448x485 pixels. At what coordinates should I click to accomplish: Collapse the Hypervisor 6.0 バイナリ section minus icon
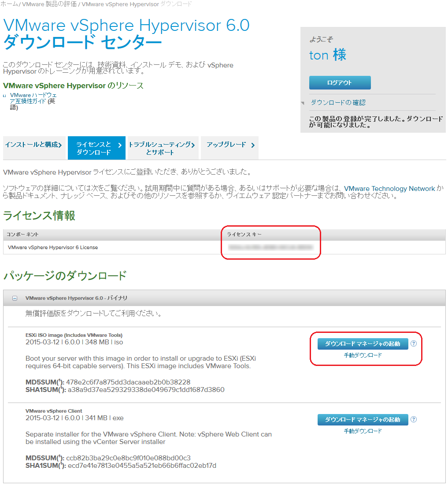(15, 298)
